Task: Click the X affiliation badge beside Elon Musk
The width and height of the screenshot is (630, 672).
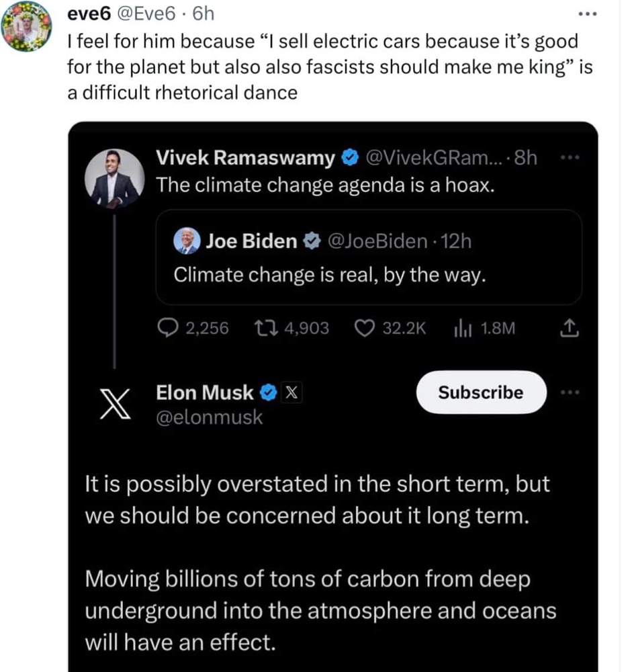Action: click(x=289, y=392)
